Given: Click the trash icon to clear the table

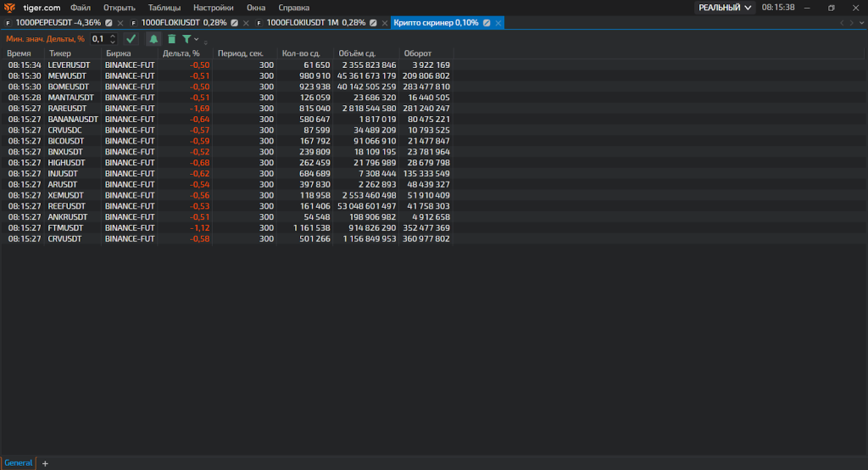Looking at the screenshot, I should pos(171,39).
